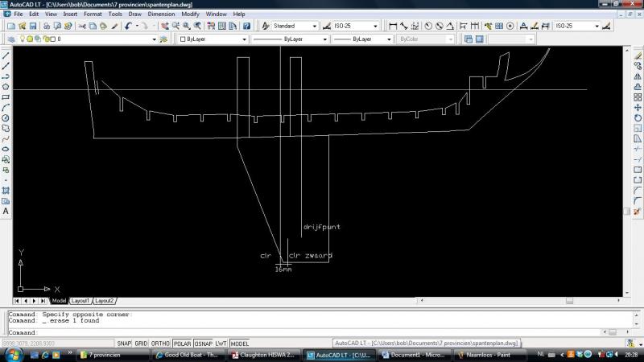
Task: Switch to the Layout1 tab
Action: [x=80, y=301]
